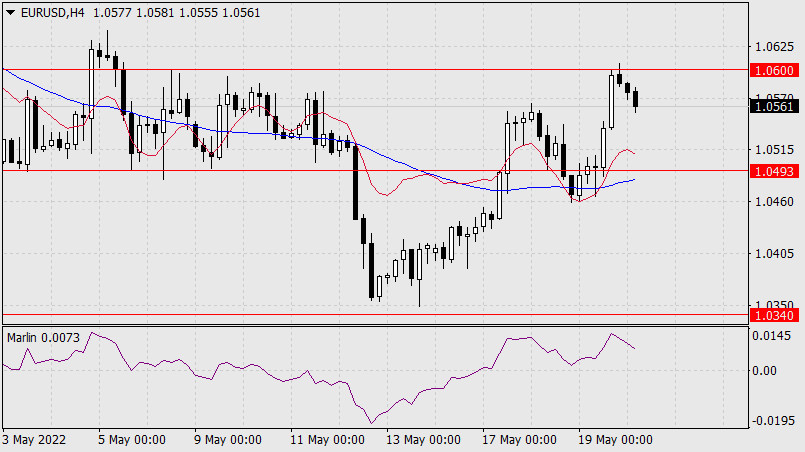
Task: Click the 13 May 00:00 time label
Action: [x=423, y=440]
